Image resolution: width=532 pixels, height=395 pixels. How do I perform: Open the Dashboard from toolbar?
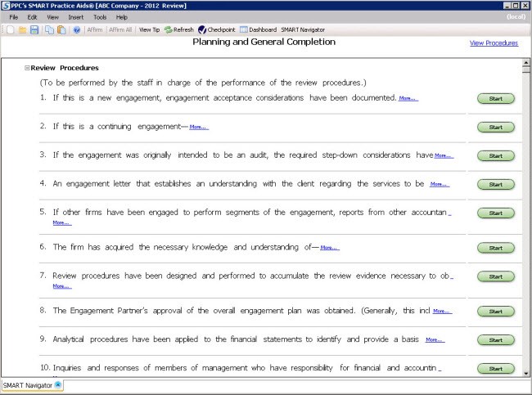pyautogui.click(x=258, y=29)
